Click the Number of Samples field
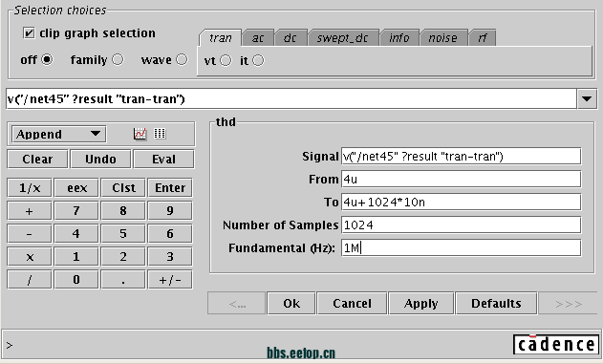The width and height of the screenshot is (603, 364). [462, 225]
